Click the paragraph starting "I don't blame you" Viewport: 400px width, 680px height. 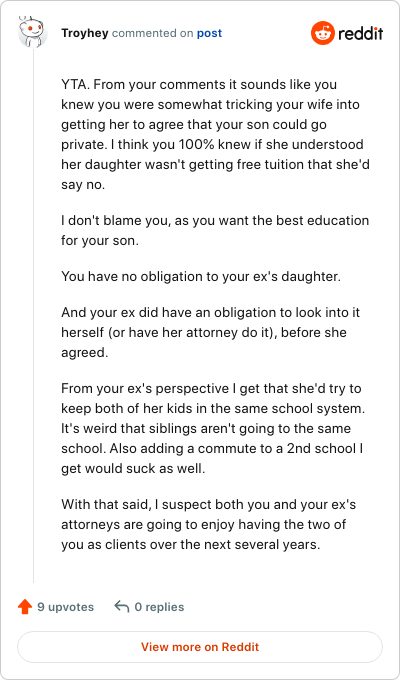coord(215,230)
